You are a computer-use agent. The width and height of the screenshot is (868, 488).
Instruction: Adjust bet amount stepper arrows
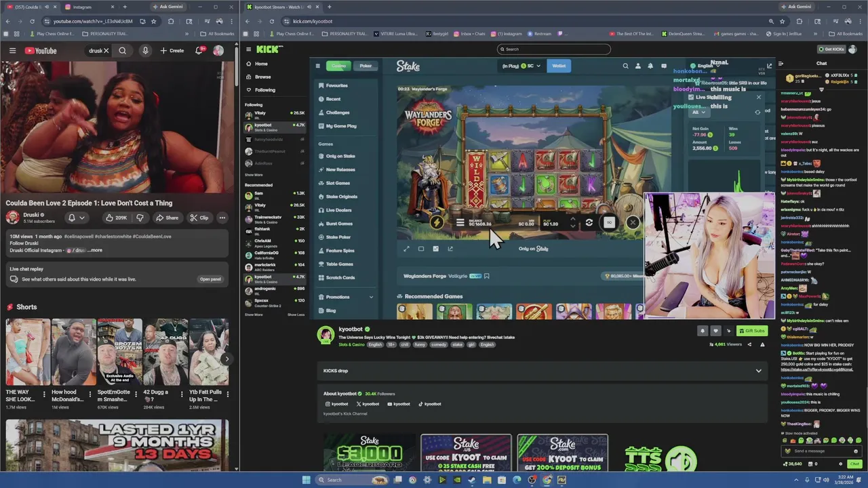point(572,222)
